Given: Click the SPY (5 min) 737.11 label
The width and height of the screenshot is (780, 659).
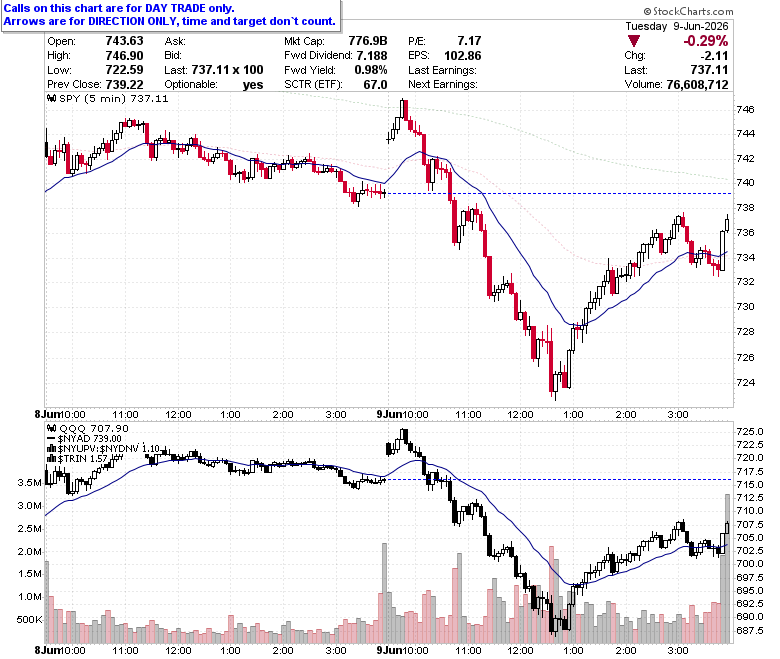Looking at the screenshot, I should click(x=113, y=98).
